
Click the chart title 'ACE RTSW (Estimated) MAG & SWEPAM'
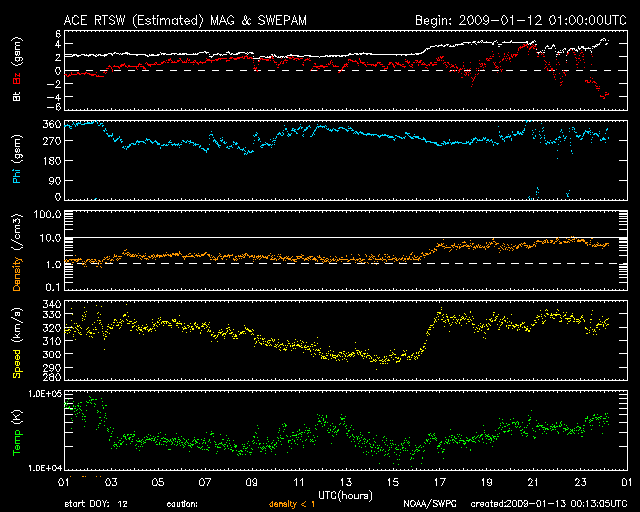coord(185,20)
